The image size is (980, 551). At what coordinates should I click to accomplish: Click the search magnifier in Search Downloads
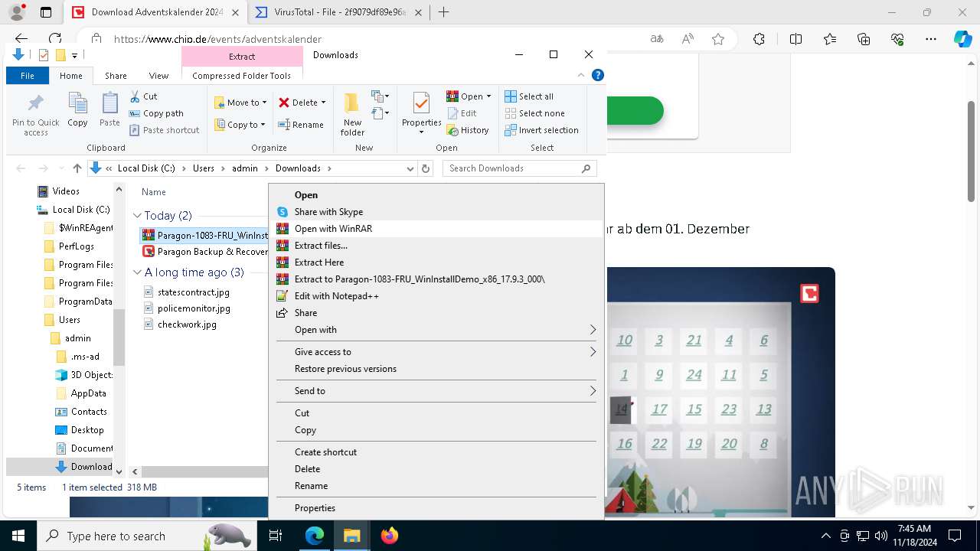click(586, 168)
